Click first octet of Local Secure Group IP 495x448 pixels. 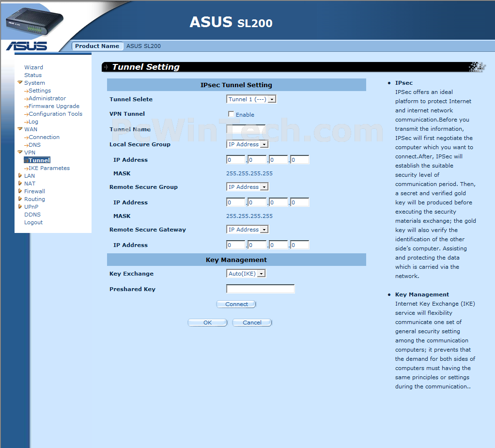(236, 159)
